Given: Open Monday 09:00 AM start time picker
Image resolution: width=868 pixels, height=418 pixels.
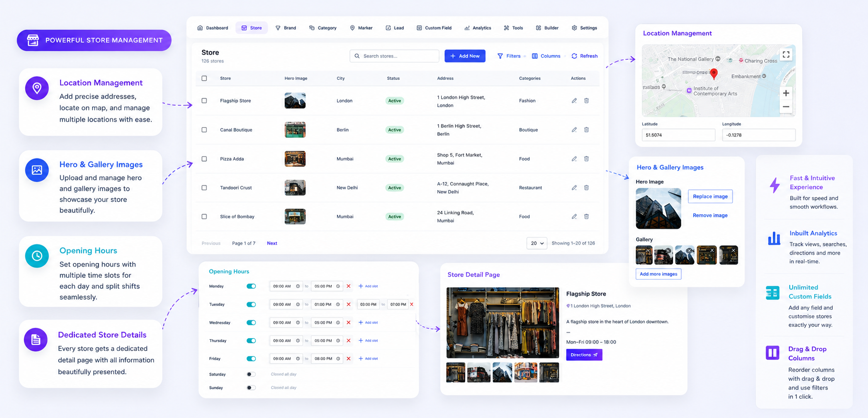Looking at the screenshot, I should click(x=286, y=286).
